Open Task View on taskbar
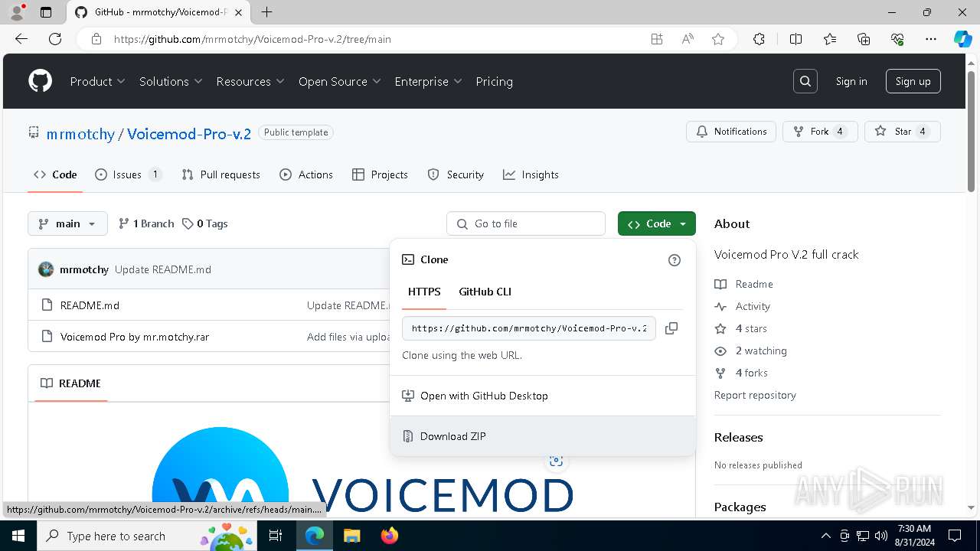 point(276,536)
